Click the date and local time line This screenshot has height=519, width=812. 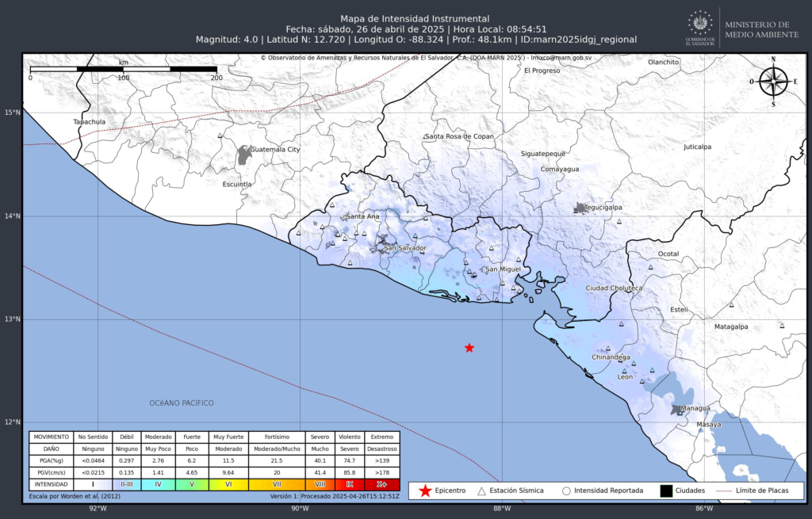coord(416,29)
